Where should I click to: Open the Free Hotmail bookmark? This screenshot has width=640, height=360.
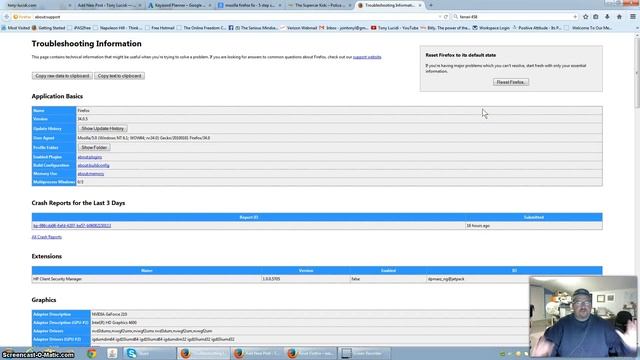point(160,28)
